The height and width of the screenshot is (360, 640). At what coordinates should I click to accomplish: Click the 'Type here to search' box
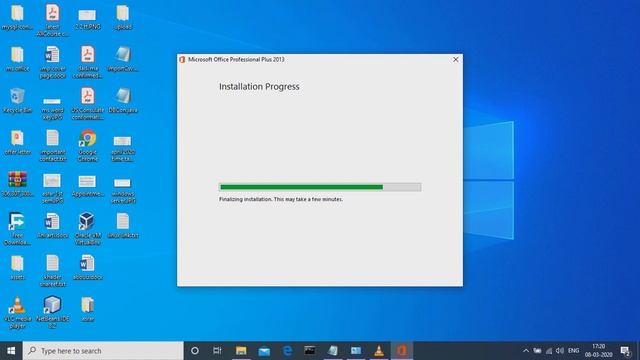103,351
